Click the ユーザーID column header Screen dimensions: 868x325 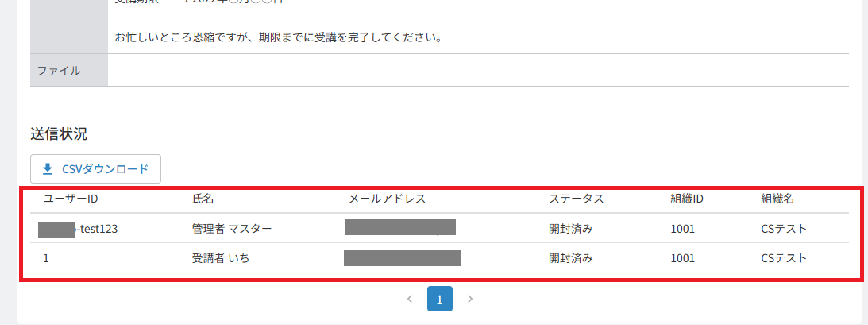(71, 199)
